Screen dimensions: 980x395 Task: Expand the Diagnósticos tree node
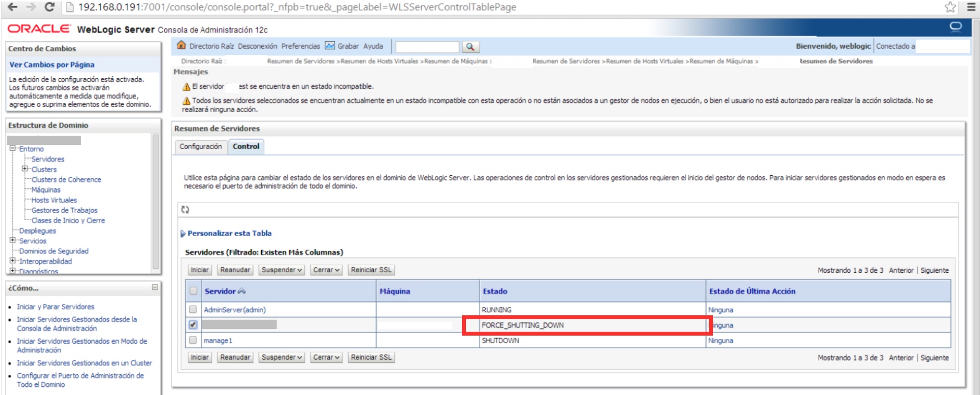click(13, 270)
